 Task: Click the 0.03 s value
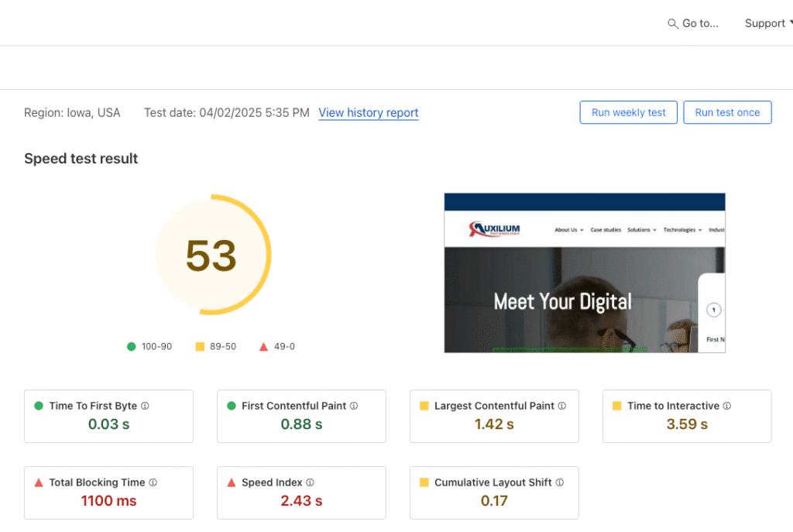tap(108, 424)
